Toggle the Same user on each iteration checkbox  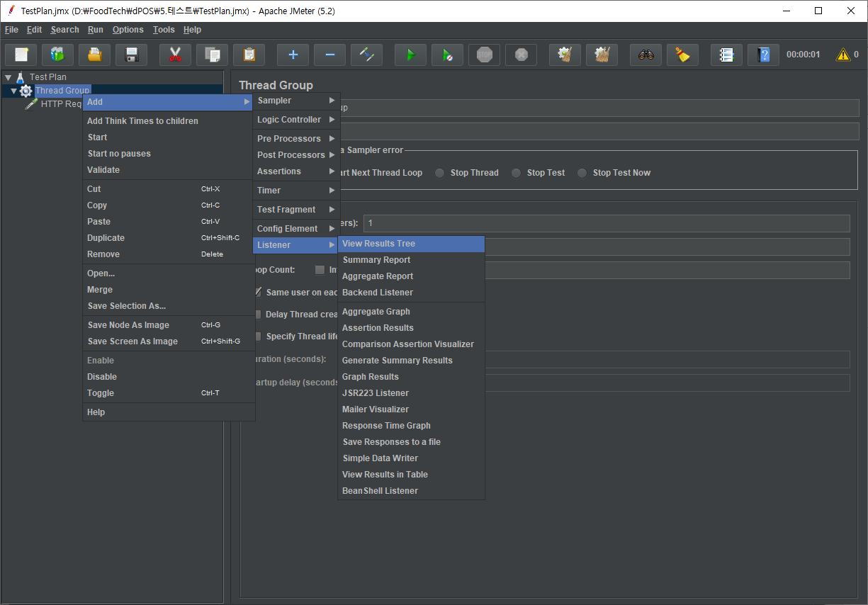pos(258,292)
